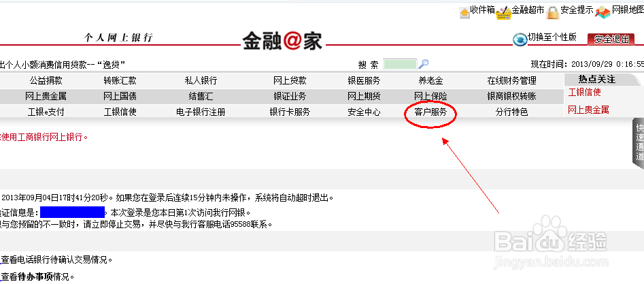This screenshot has height=284, width=644.
Task: Click the 个人网上银行 heading text
Action: coord(119,38)
